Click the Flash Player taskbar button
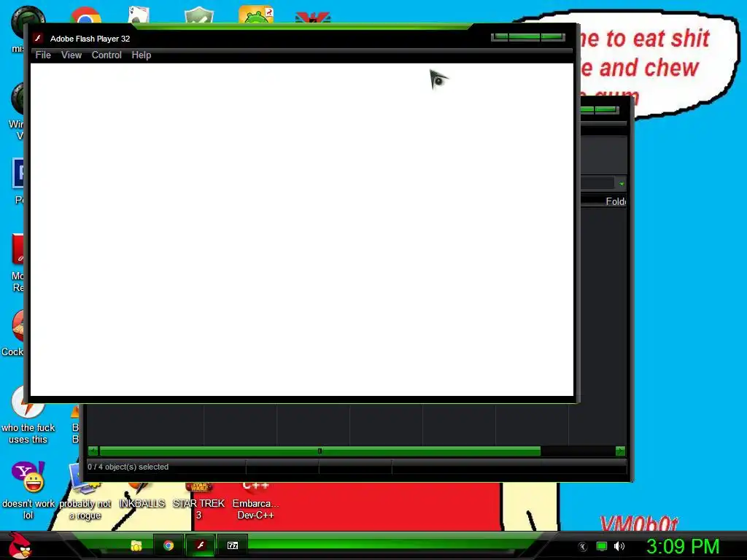The image size is (747, 560). [201, 545]
